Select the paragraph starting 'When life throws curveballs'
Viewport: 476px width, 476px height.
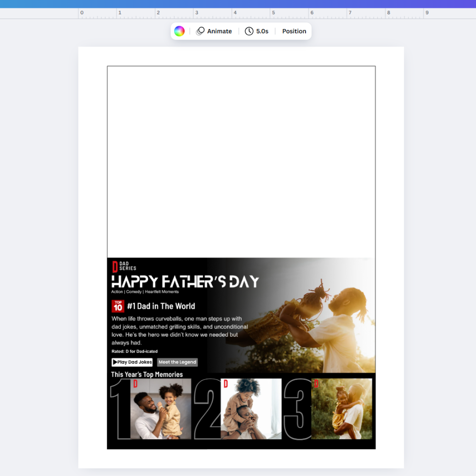tap(180, 331)
